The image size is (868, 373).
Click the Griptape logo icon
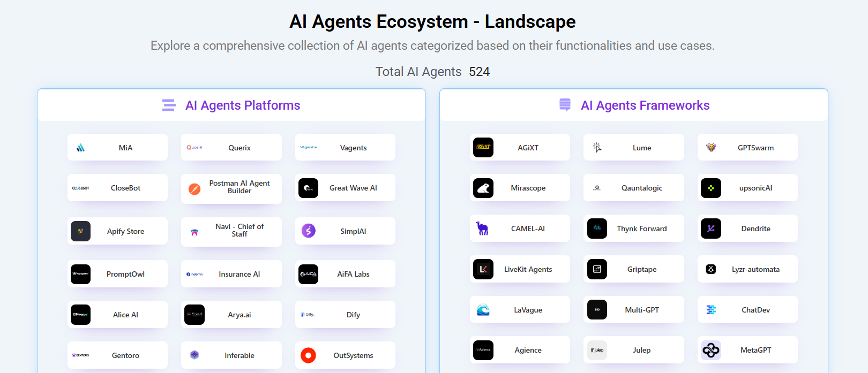click(x=597, y=269)
